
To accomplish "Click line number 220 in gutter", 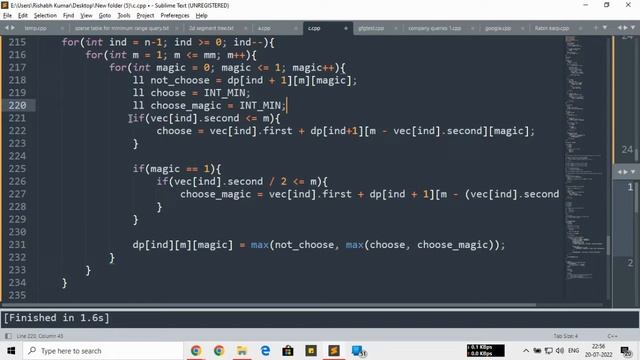I will coord(17,105).
